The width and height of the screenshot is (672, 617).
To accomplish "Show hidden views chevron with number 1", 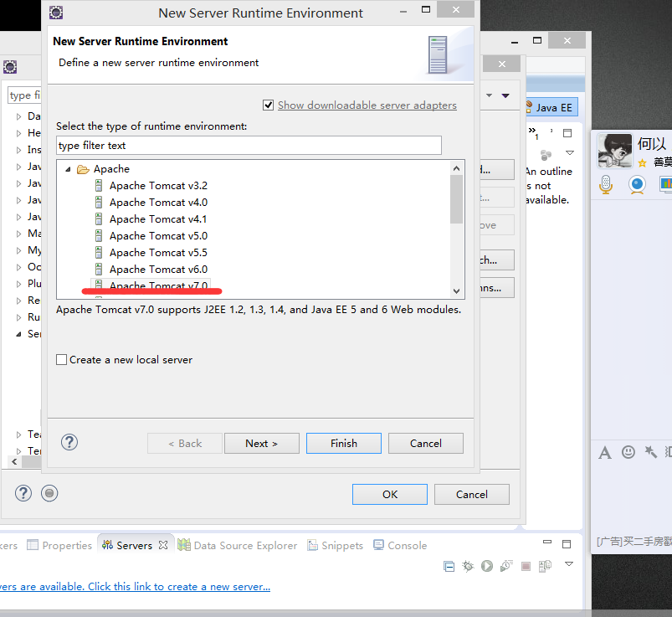I will point(533,132).
